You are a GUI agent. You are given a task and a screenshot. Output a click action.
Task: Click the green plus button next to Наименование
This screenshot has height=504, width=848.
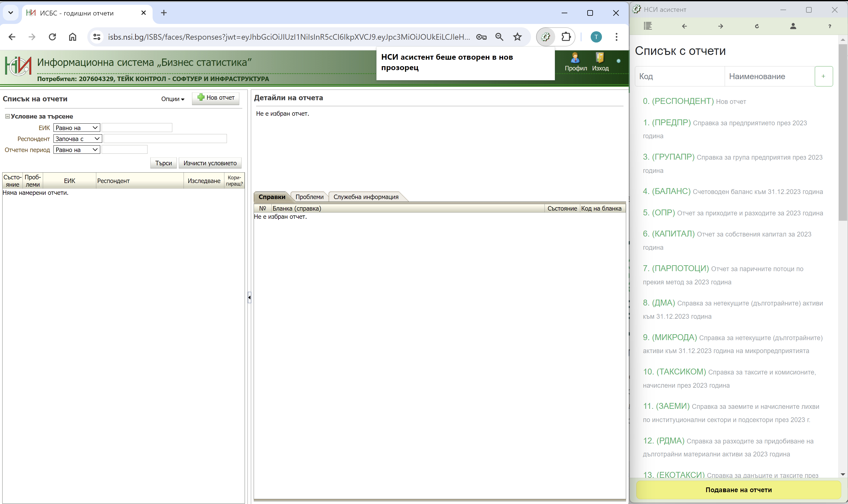823,76
